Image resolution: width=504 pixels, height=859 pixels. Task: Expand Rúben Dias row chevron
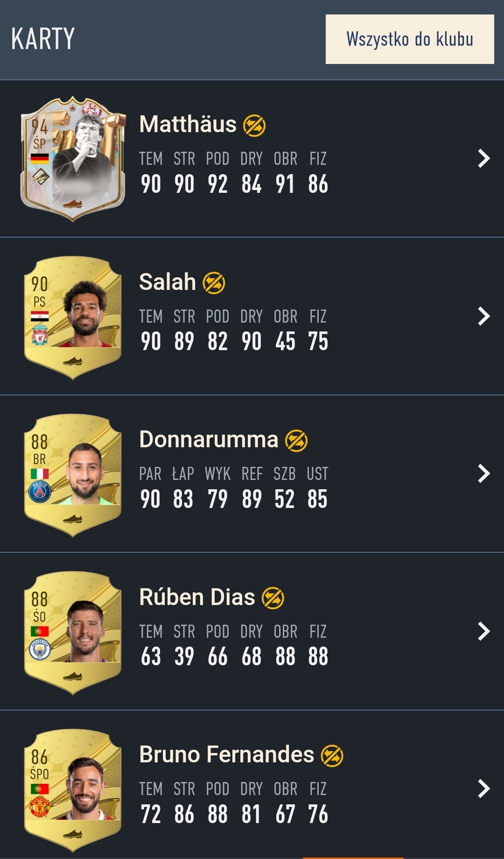tap(484, 631)
